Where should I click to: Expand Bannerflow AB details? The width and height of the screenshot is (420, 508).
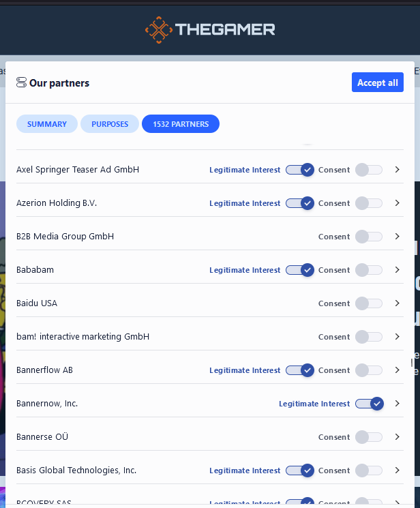pyautogui.click(x=397, y=370)
